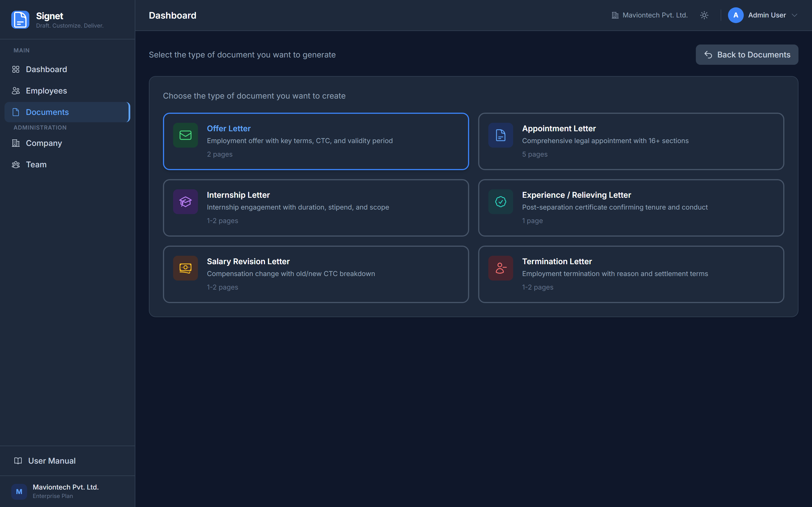
Task: Expand the Admin User dropdown chevron
Action: coord(794,15)
